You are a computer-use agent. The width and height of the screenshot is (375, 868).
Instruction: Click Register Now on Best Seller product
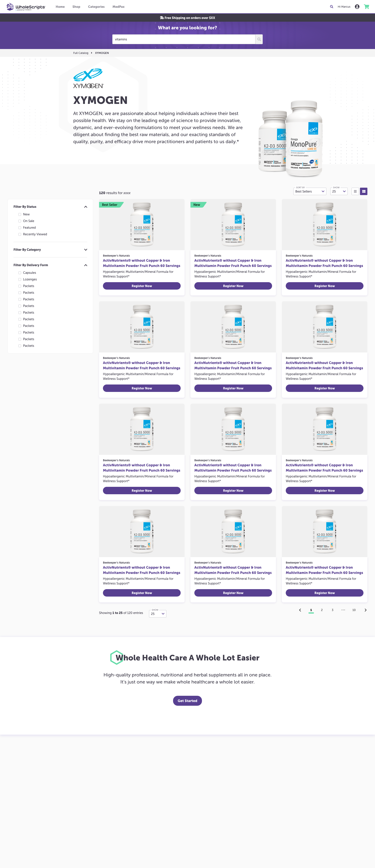point(142,286)
